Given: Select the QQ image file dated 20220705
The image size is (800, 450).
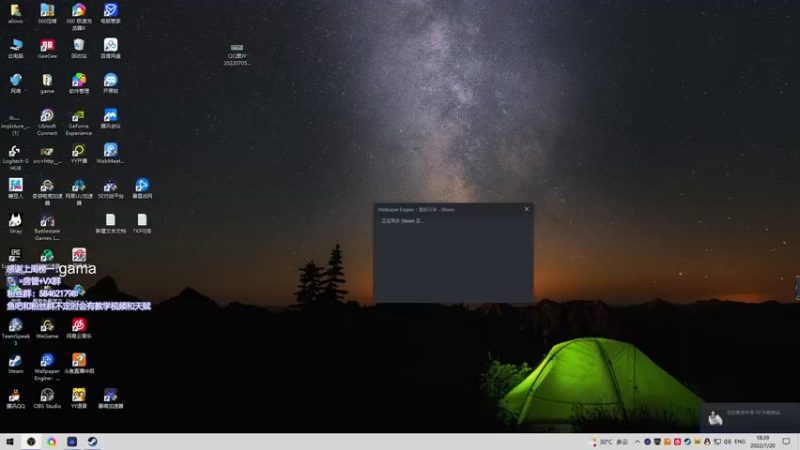Looking at the screenshot, I should point(237,55).
